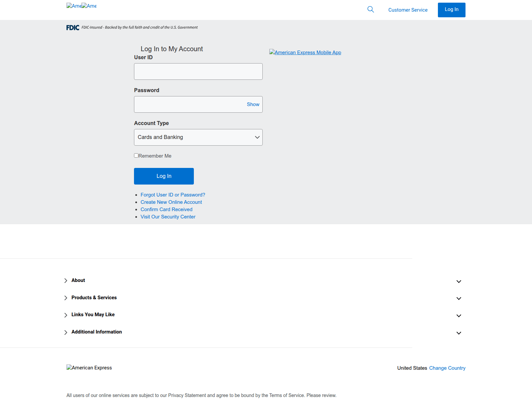Open the Account Type dropdown
The width and height of the screenshot is (532, 399).
[x=198, y=137]
